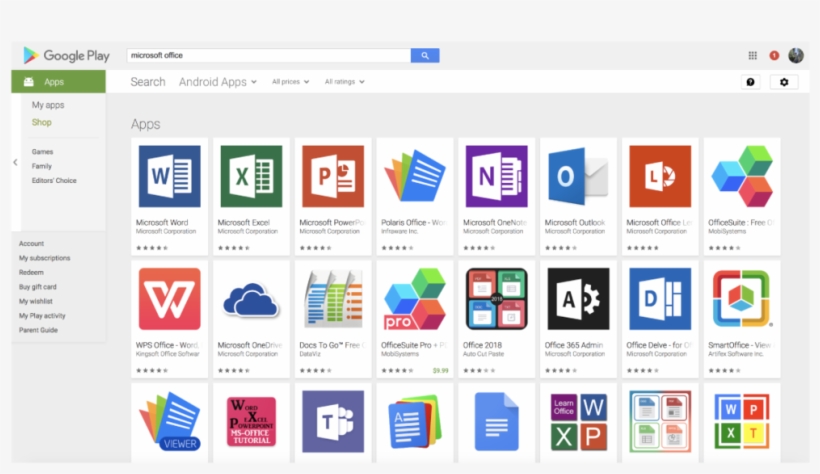Viewport: 820px width, 474px height.
Task: Expand the All prices filter
Action: pos(291,82)
